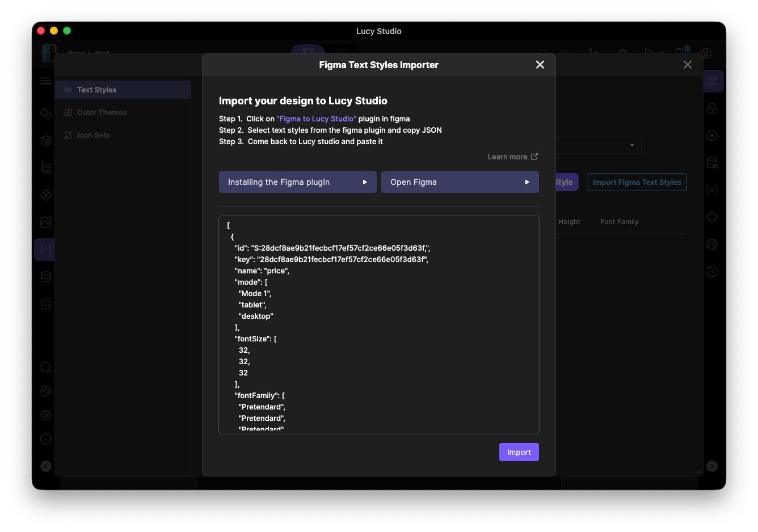Open the globe icon in right sidebar

[712, 244]
